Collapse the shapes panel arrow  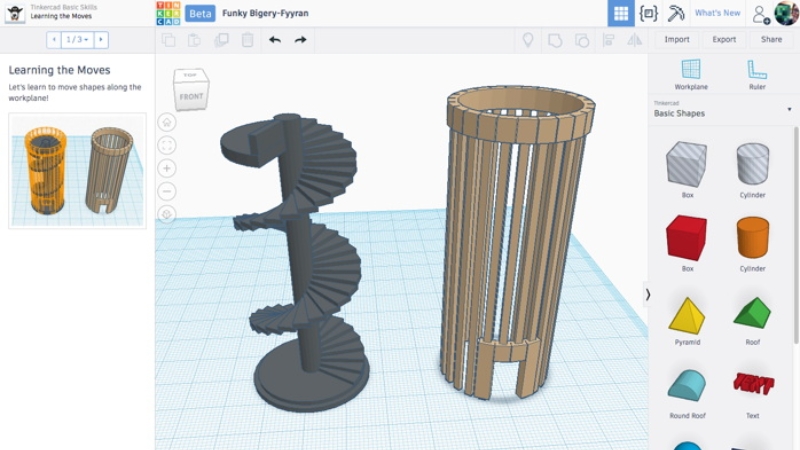pyautogui.click(x=648, y=294)
